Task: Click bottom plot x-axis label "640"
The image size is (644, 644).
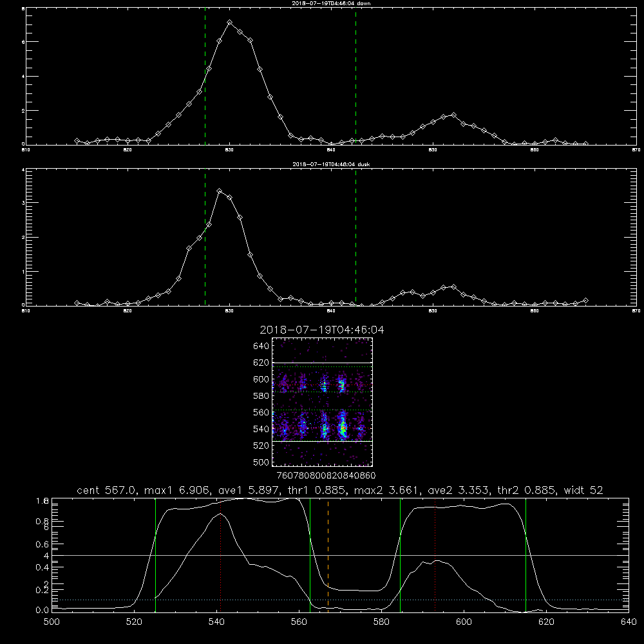Action: click(629, 622)
